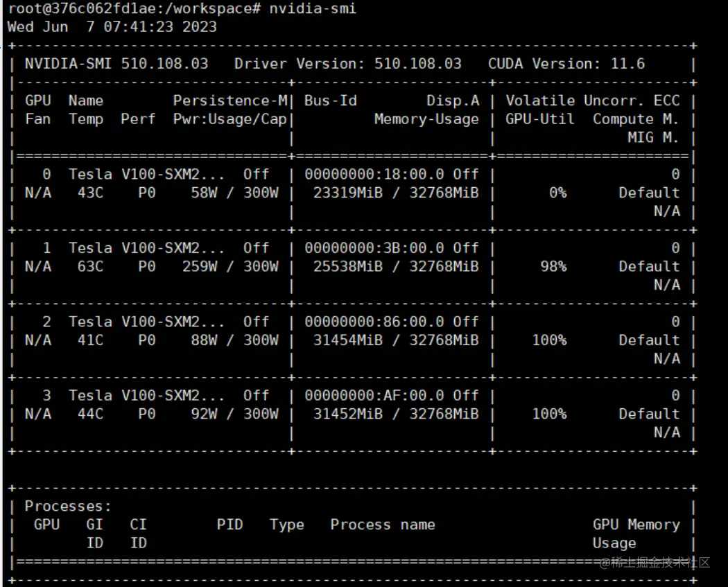Viewport: 728px width, 587px height.
Task: Click power usage 92W
Action: pos(204,414)
